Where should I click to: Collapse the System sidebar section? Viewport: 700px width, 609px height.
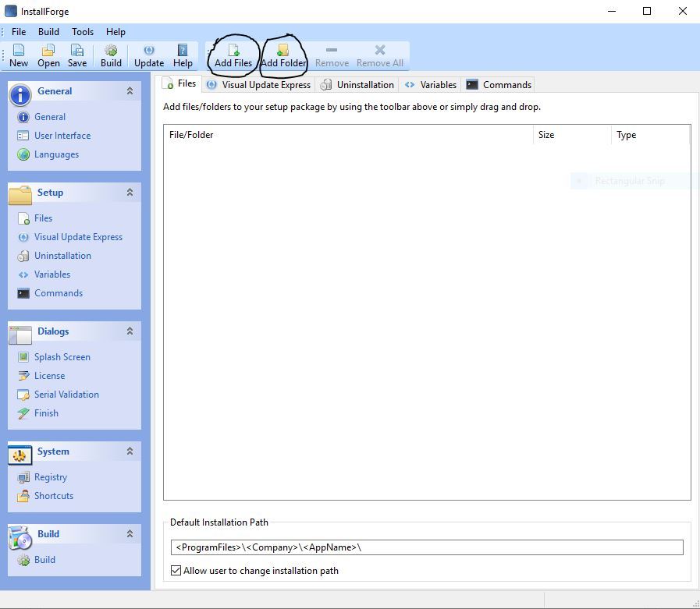tap(130, 451)
